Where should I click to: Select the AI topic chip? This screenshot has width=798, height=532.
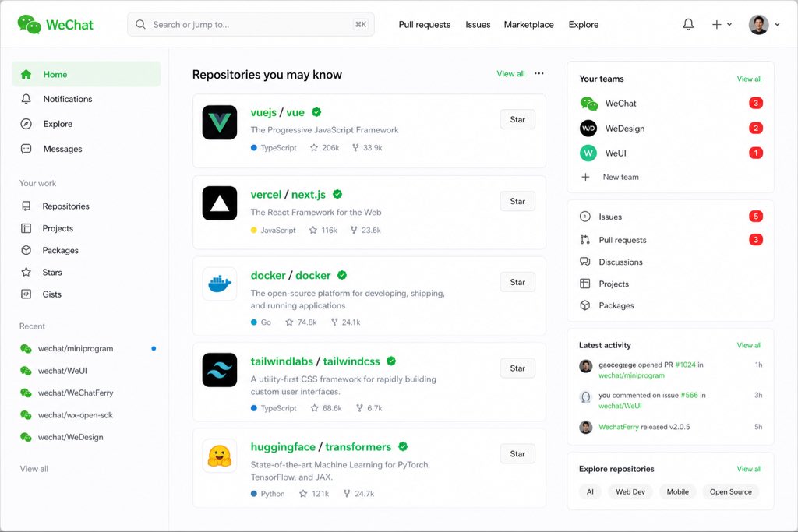[590, 491]
